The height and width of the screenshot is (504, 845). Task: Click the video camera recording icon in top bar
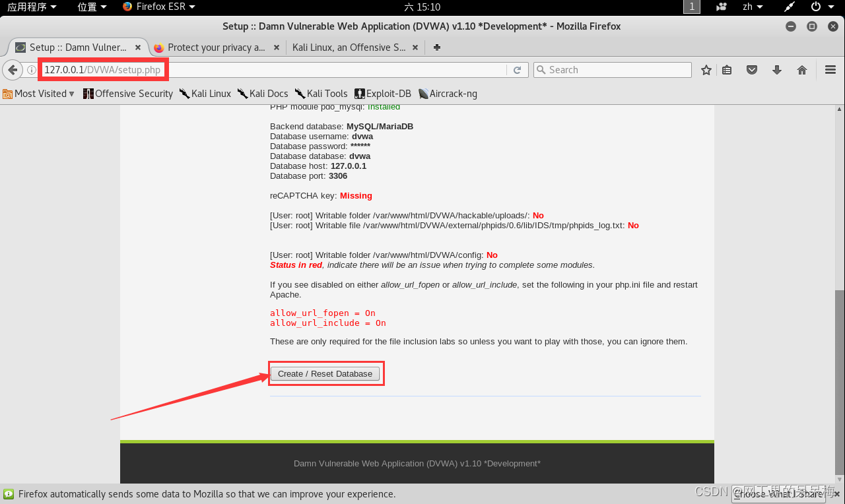(721, 7)
